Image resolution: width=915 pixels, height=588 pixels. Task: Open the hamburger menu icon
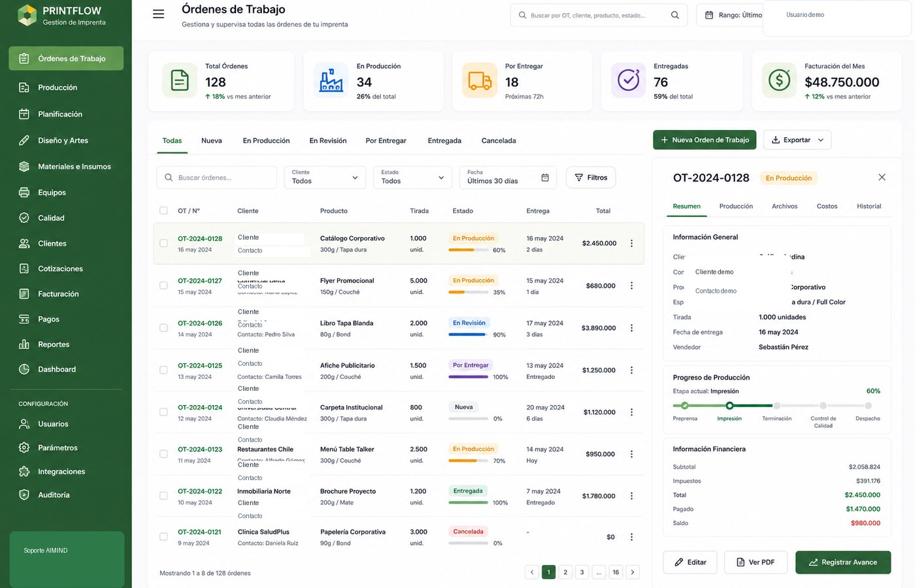(158, 14)
